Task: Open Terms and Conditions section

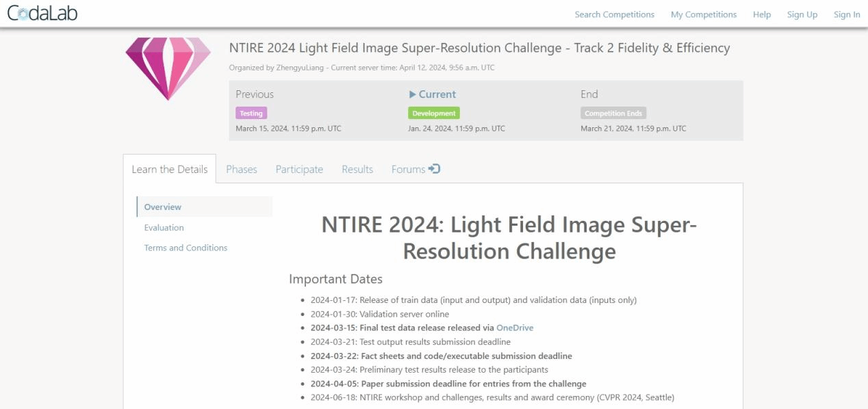Action: pos(186,248)
